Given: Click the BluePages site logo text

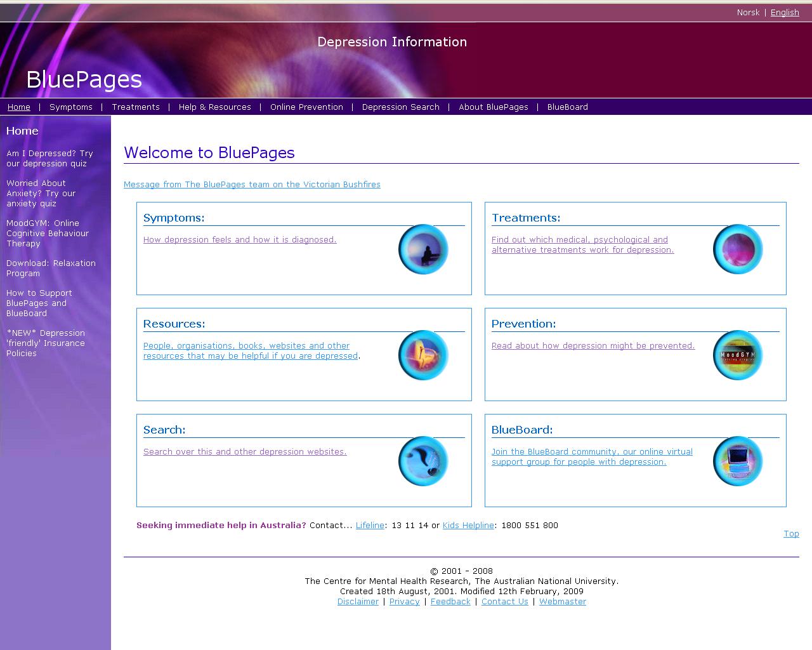Looking at the screenshot, I should [x=84, y=80].
